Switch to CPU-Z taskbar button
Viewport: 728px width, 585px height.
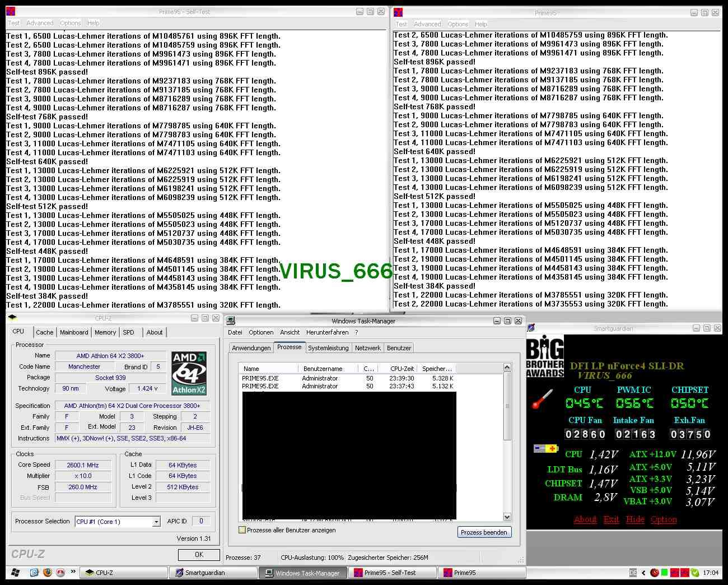(124, 573)
